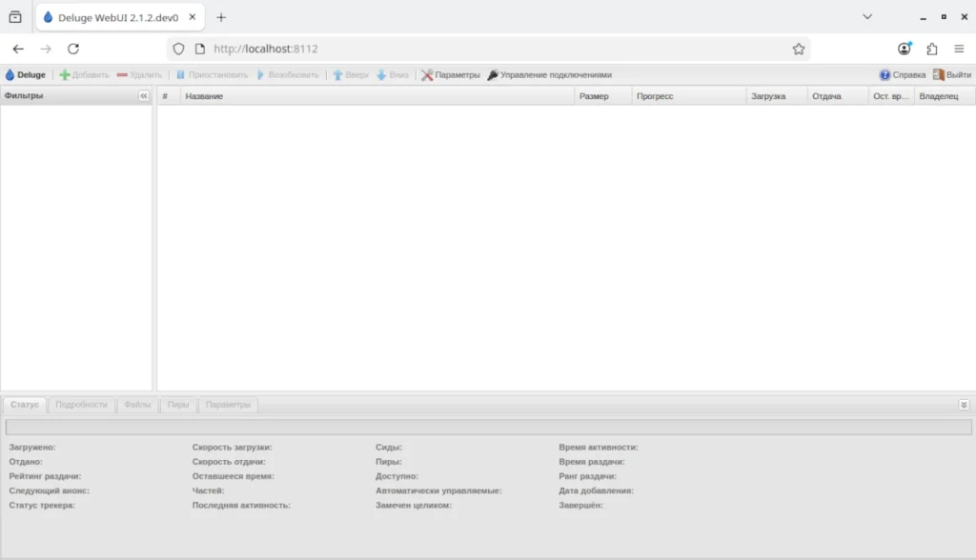Sort by Ост. вр... column header
Viewport: 976px width, 560px height.
click(891, 96)
